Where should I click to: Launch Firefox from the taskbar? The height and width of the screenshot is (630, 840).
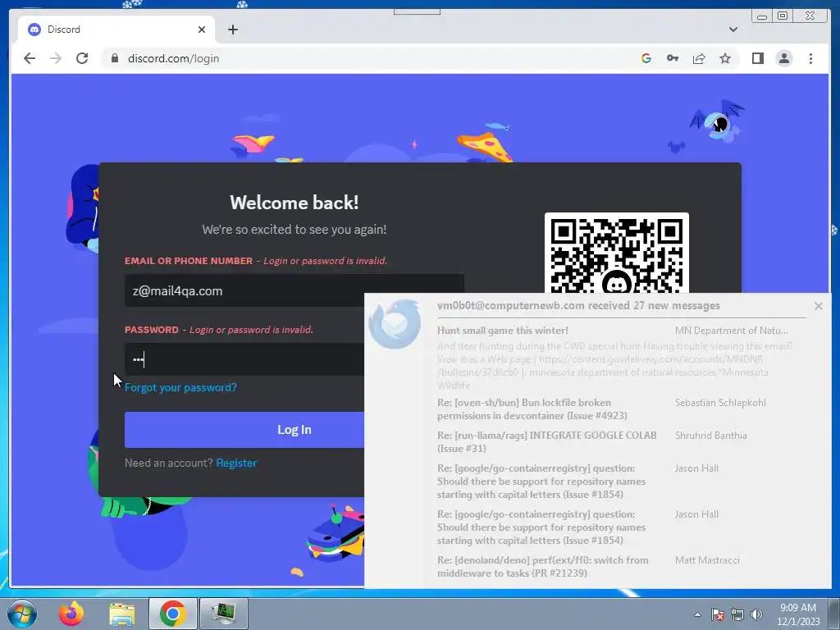pos(71,614)
